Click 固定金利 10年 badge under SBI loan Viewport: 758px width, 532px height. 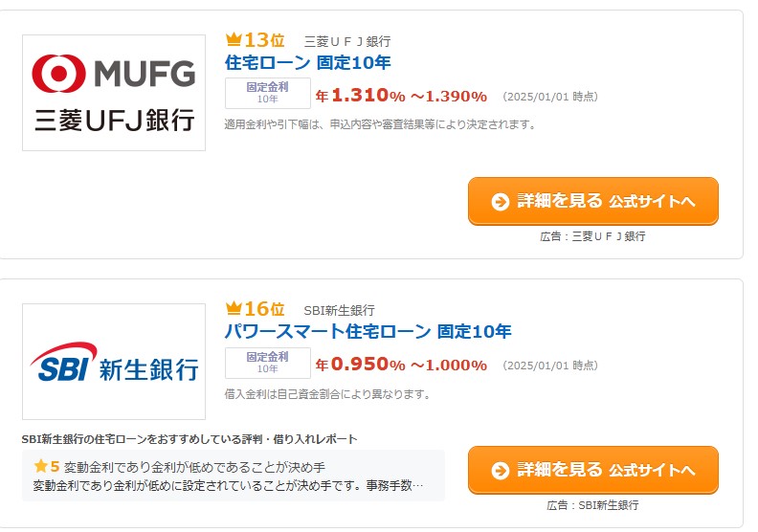267,363
